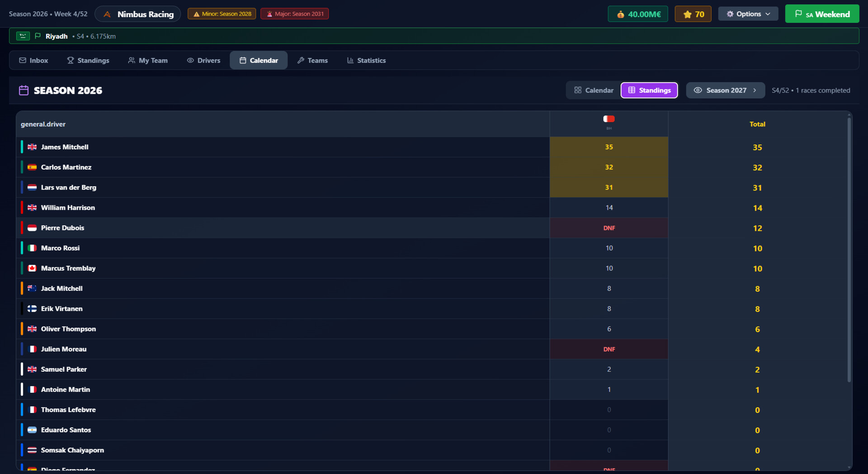Expand Season 2027 with its chevron
This screenshot has width=868, height=474.
coord(755,90)
